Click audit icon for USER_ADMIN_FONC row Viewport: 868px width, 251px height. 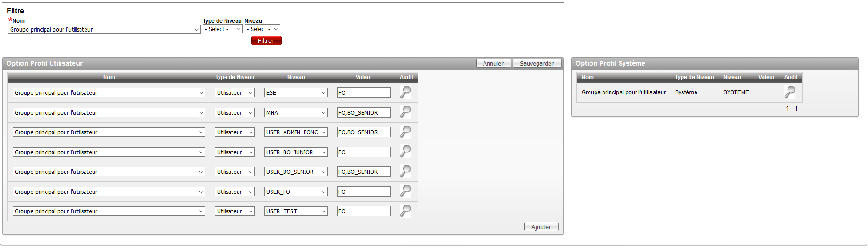[405, 132]
